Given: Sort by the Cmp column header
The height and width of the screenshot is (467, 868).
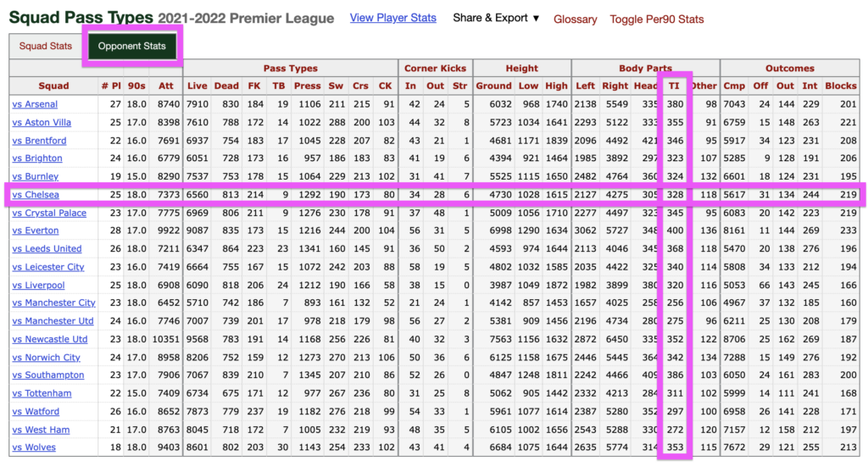Looking at the screenshot, I should (734, 86).
